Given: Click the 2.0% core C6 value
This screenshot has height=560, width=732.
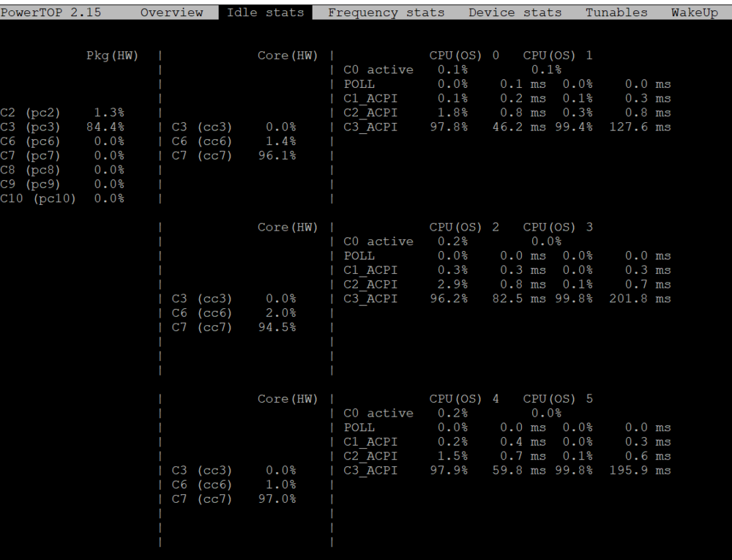Looking at the screenshot, I should [x=281, y=313].
